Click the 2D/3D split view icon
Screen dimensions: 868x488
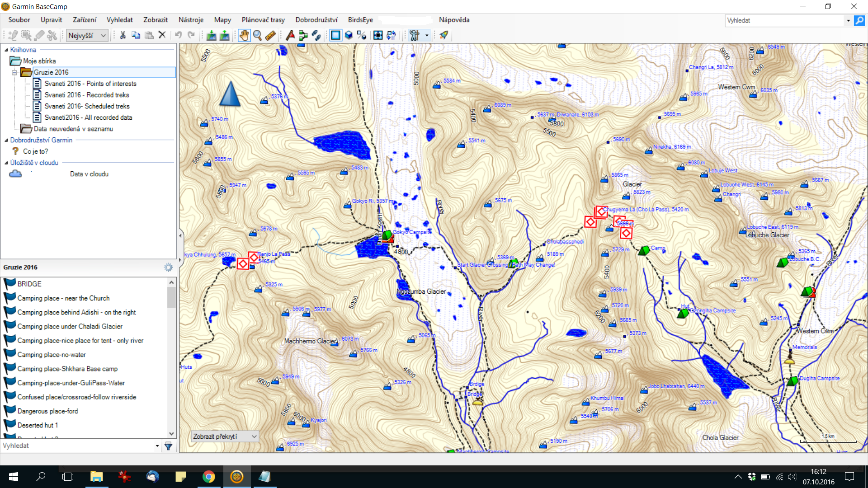click(x=362, y=35)
